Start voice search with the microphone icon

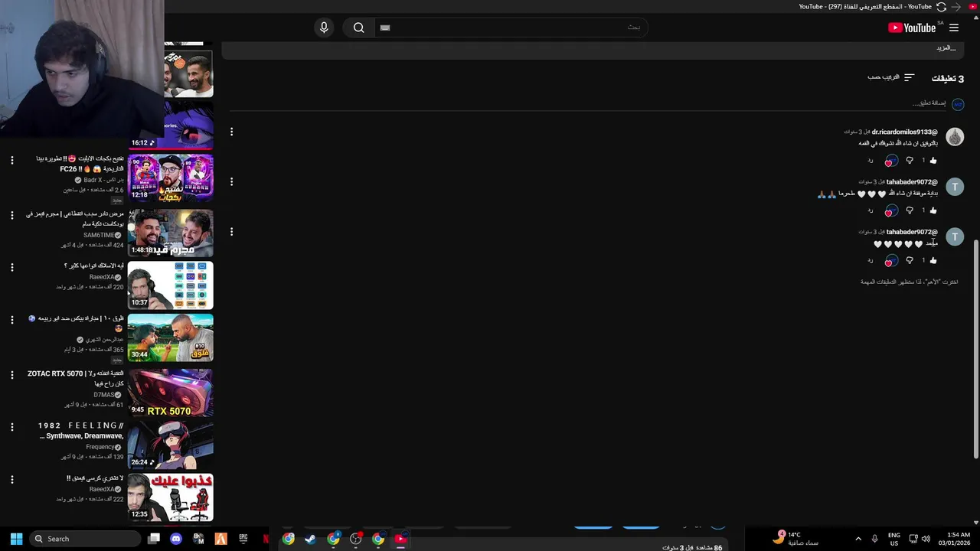point(324,28)
